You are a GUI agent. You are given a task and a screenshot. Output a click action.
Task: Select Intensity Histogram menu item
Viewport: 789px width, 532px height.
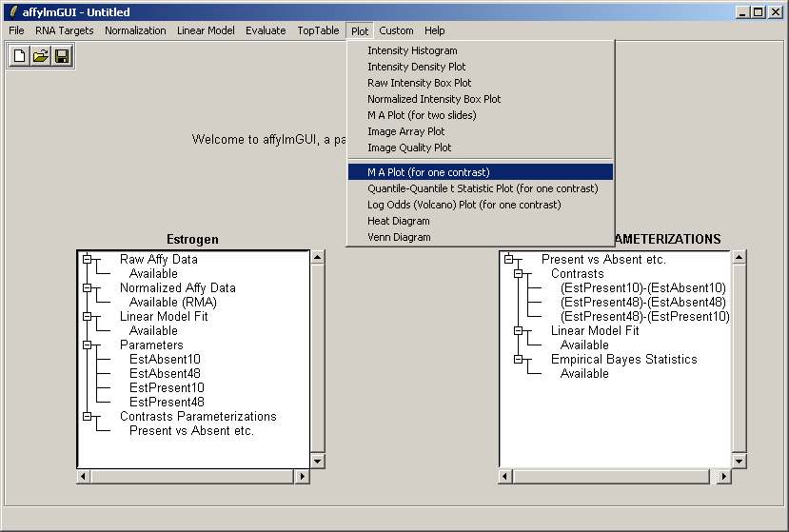(412, 50)
